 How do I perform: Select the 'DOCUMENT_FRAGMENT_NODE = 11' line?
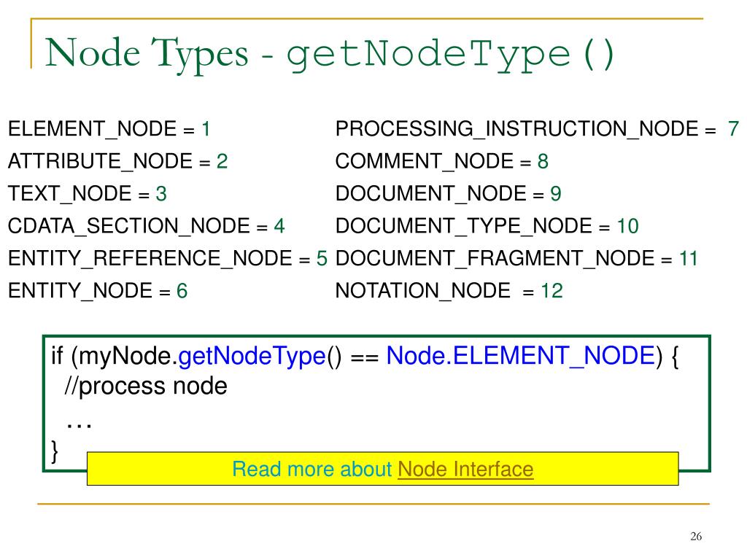[x=516, y=259]
